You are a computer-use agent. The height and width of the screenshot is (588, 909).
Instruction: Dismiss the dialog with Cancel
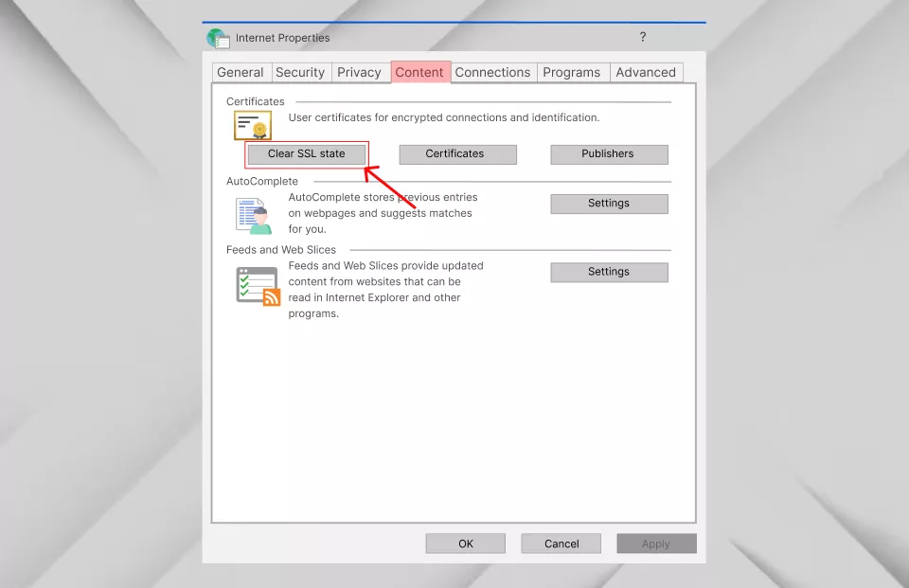[x=561, y=543]
